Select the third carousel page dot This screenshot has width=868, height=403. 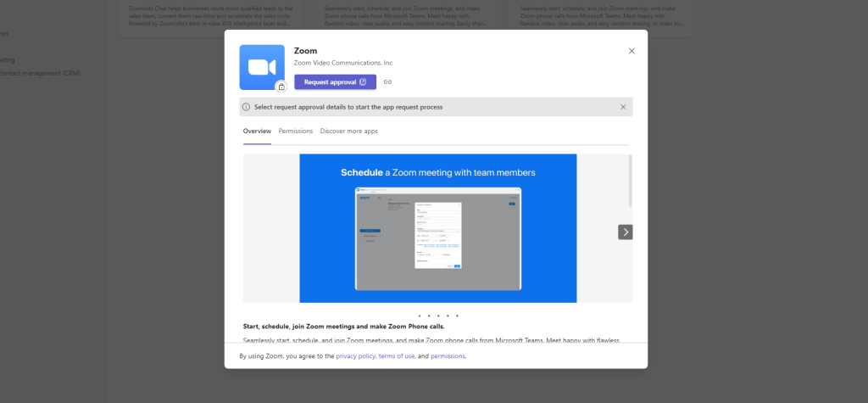coord(438,316)
